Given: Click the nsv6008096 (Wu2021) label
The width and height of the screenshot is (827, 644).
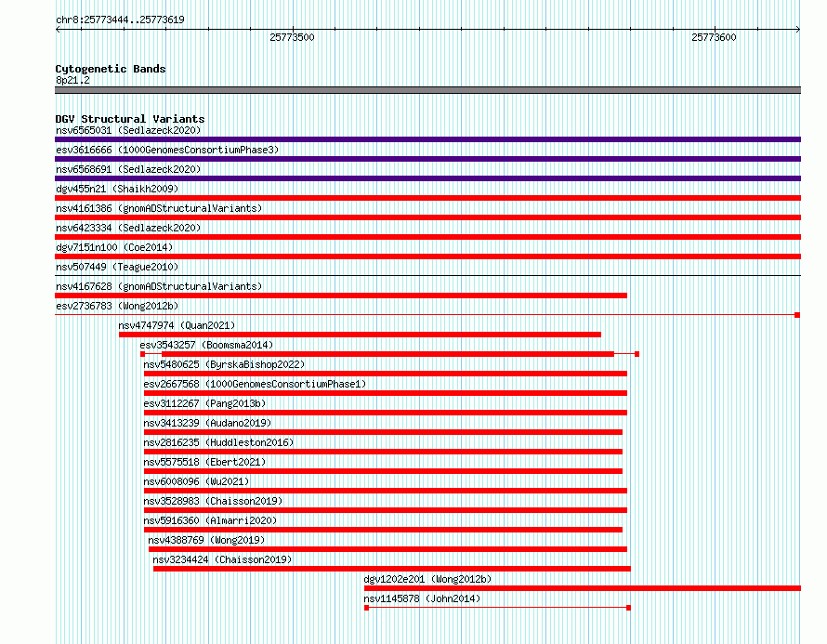Looking at the screenshot, I should (x=196, y=481).
